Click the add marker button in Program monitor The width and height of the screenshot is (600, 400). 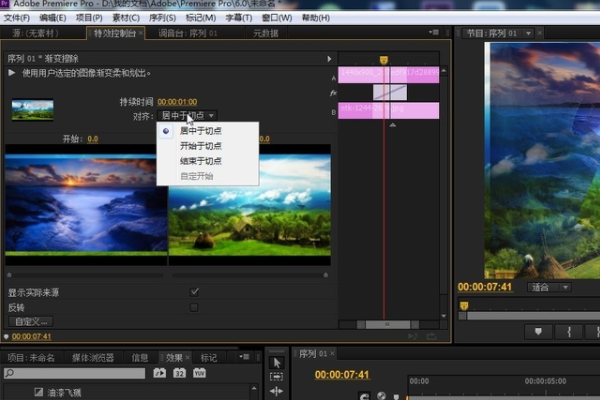(x=538, y=331)
